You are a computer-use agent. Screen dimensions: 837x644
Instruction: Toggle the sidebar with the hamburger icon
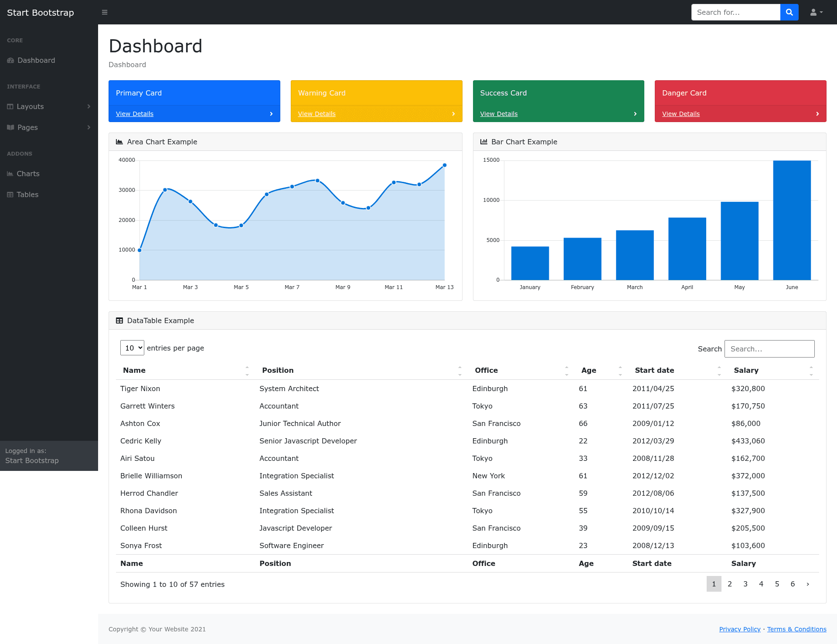click(105, 12)
